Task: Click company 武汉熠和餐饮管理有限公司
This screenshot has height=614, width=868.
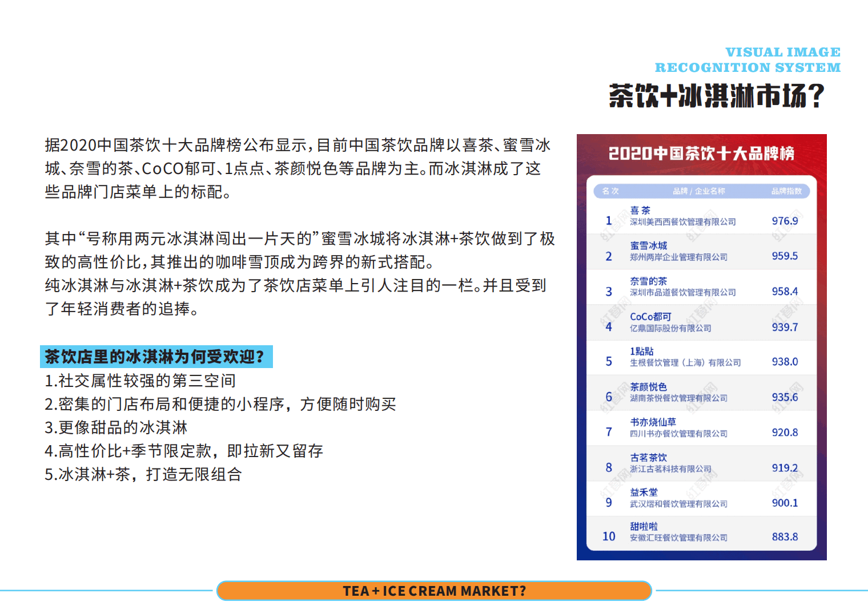Action: pyautogui.click(x=679, y=504)
